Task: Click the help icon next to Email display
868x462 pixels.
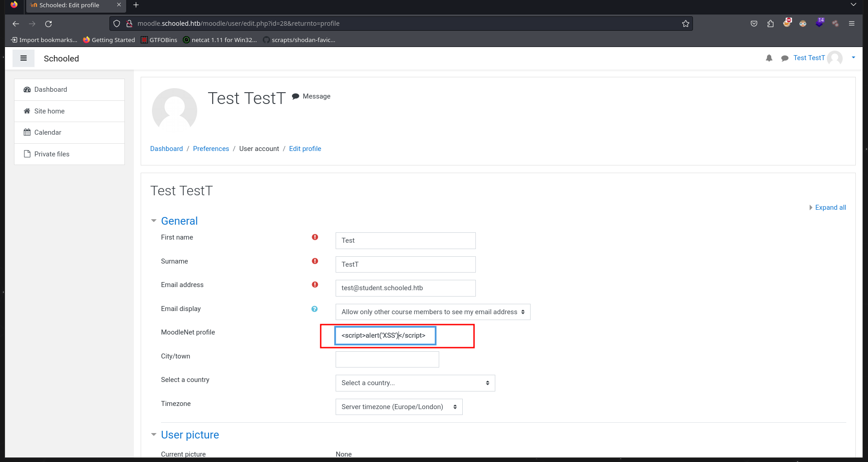Action: [x=314, y=309]
